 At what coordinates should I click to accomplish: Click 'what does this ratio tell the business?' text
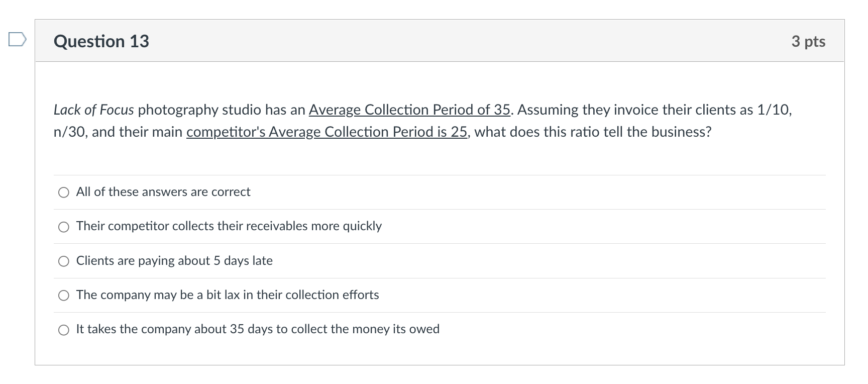[x=593, y=132]
